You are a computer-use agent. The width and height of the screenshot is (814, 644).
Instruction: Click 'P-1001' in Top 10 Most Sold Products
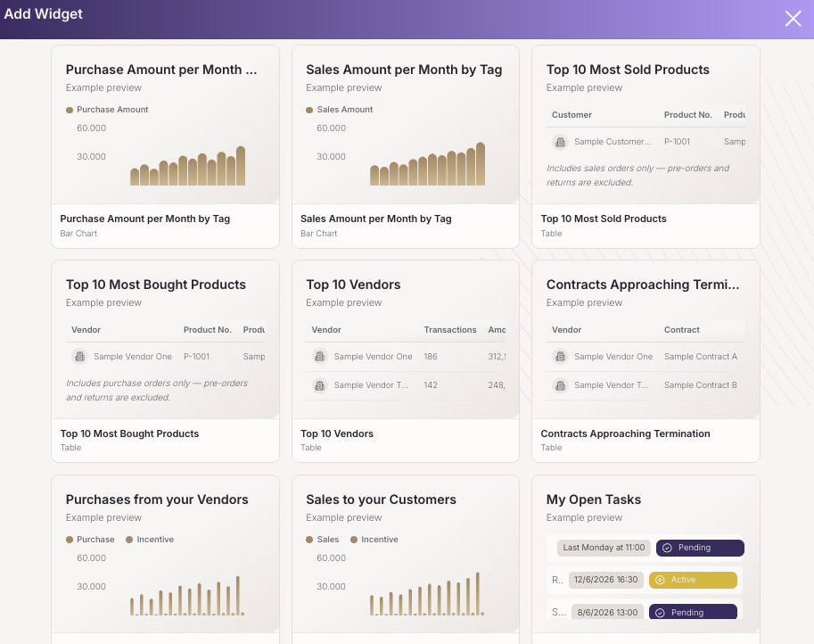coord(677,142)
